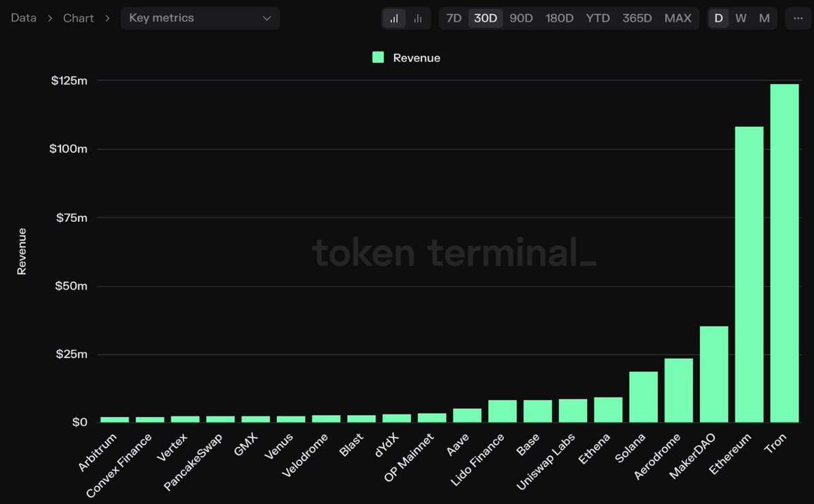Click the vertical Revenue axis title
Image resolution: width=814 pixels, height=504 pixels.
(x=22, y=251)
